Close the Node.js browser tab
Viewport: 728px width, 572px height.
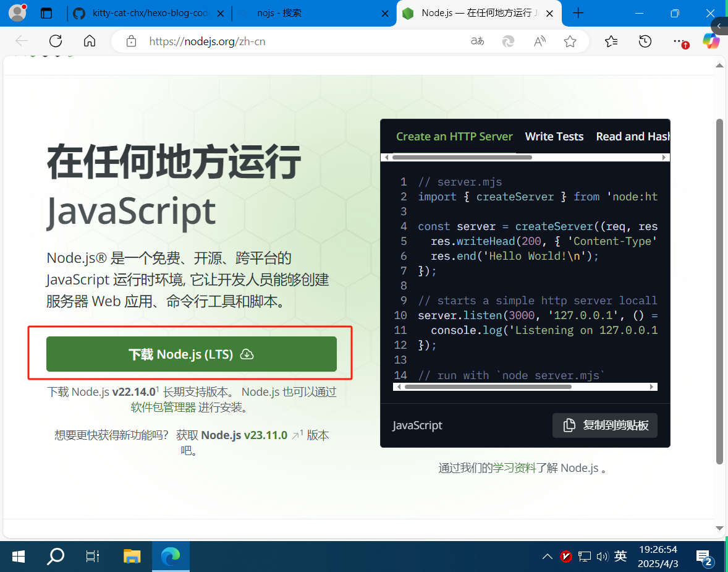550,14
